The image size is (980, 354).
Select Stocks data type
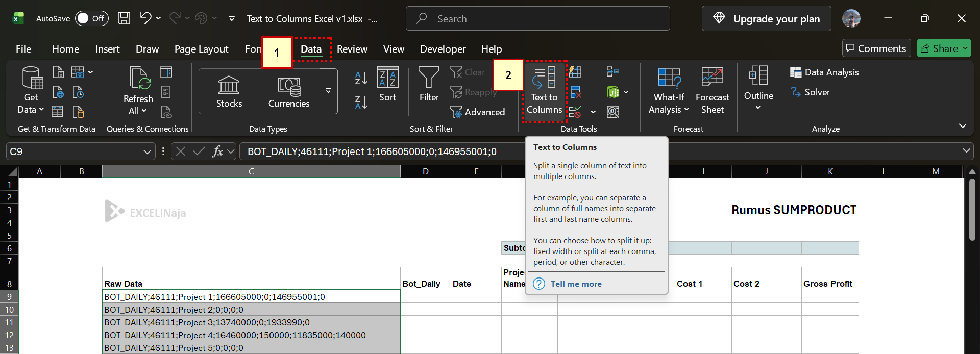point(229,92)
